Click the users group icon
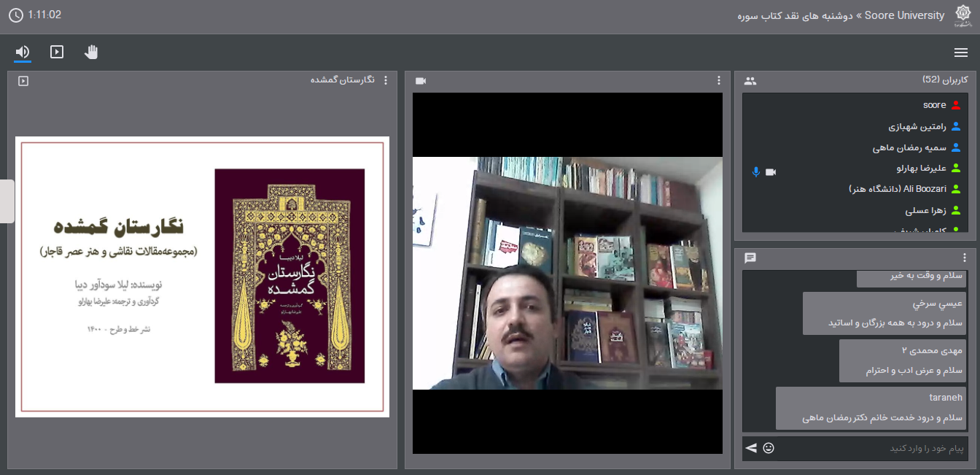Viewport: 980px width, 475px height. 750,81
